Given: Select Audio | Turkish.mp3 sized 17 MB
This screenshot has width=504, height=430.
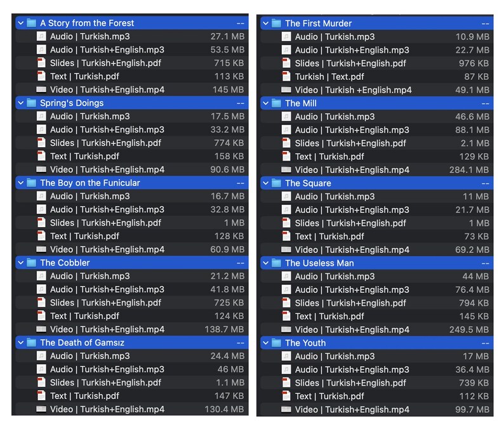Looking at the screenshot, I should (x=335, y=356).
